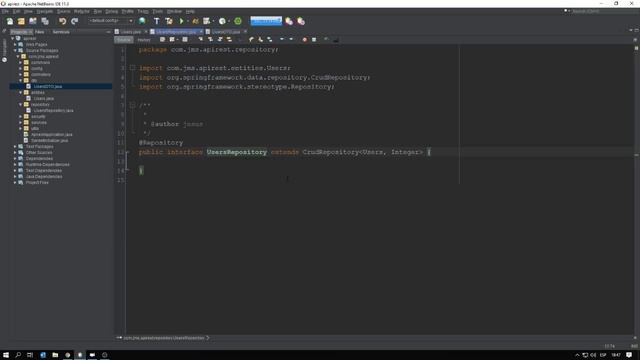Switch to the Services panel tab
This screenshot has height=360, width=640.
[x=61, y=32]
